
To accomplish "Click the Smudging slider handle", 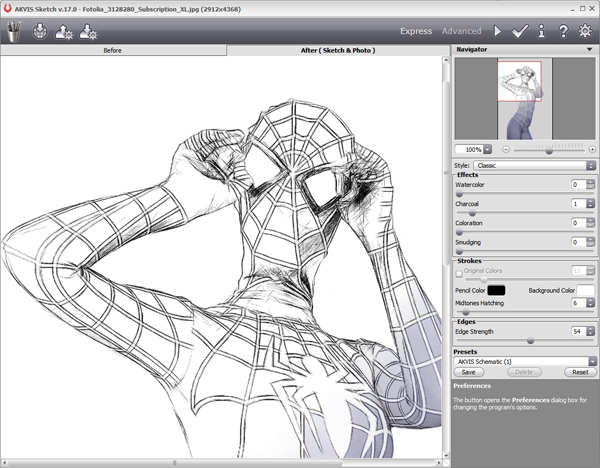I will 460,251.
